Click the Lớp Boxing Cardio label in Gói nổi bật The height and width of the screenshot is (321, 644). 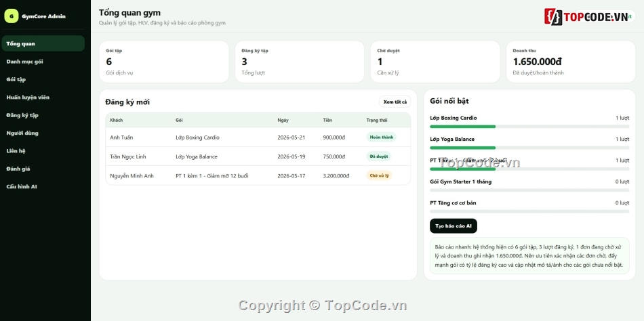tap(453, 118)
